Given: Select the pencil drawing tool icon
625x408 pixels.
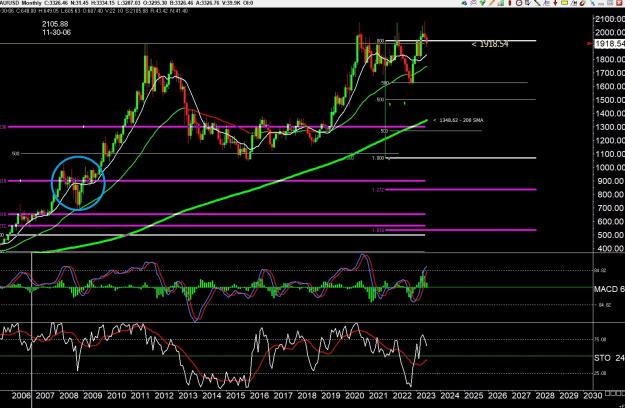Looking at the screenshot, I should tap(492, 3).
